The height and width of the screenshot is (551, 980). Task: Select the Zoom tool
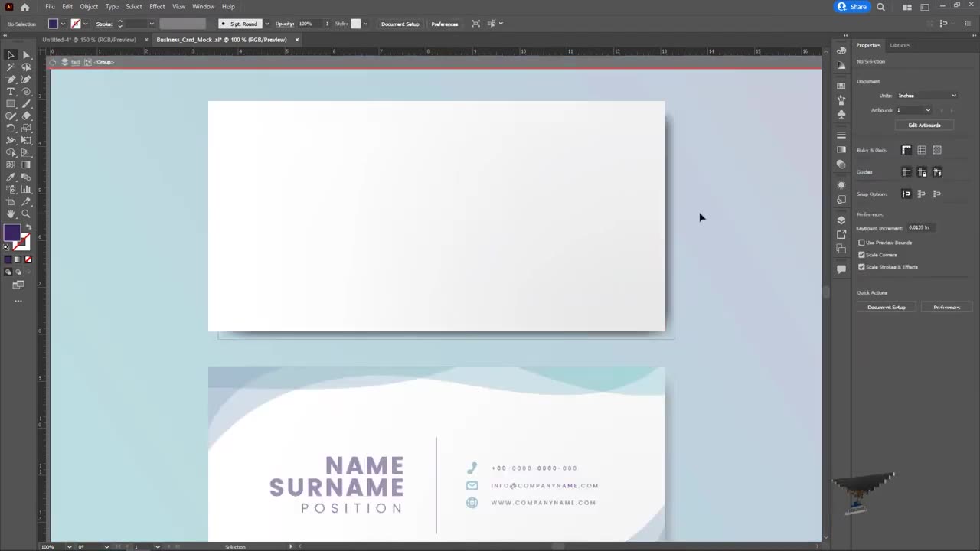point(26,214)
